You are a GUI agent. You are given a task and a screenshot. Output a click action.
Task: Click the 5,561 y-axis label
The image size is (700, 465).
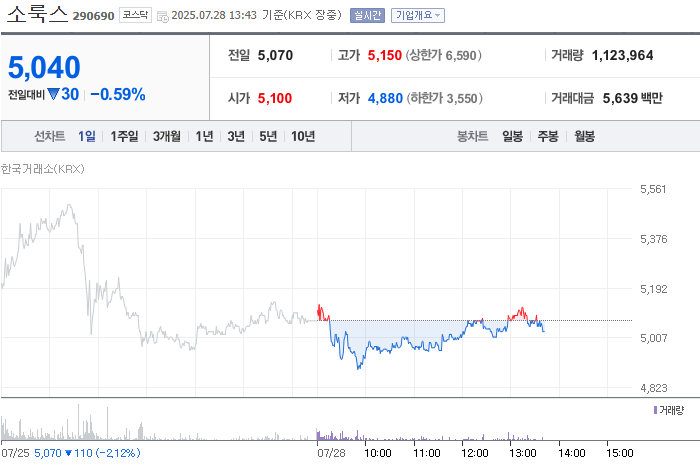tap(653, 189)
